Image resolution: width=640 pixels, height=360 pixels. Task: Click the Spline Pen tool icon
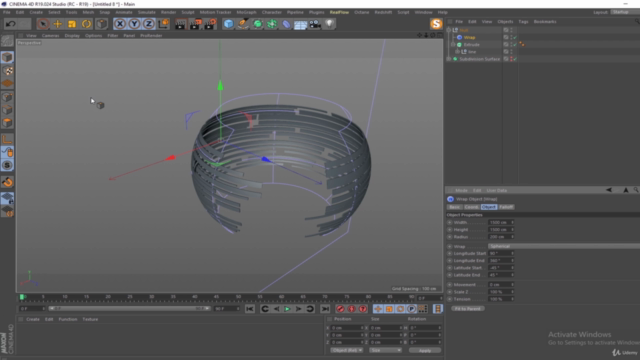coord(243,24)
